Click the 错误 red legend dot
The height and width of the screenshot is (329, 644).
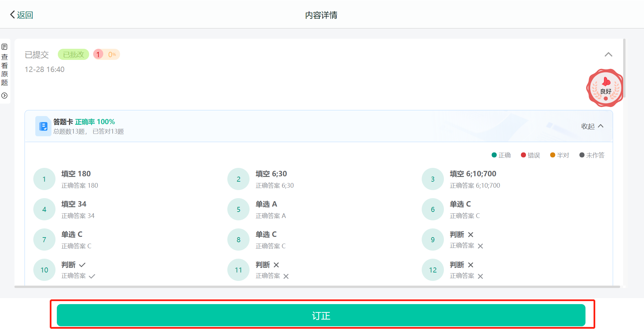point(523,155)
